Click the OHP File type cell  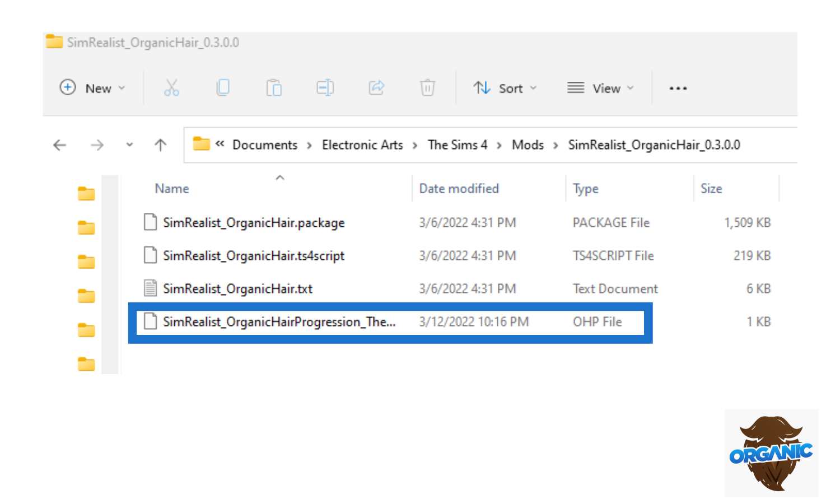click(597, 322)
